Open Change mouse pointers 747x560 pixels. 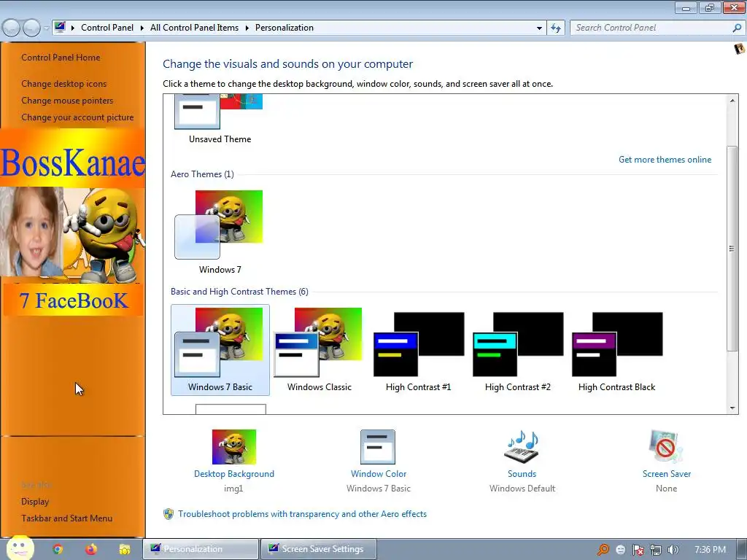[x=67, y=101]
